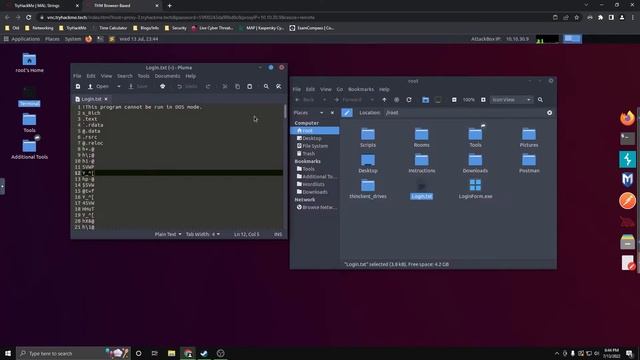This screenshot has width=640, height=360.
Task: Click Home folder icon in file manager toolbar
Action: (425, 100)
